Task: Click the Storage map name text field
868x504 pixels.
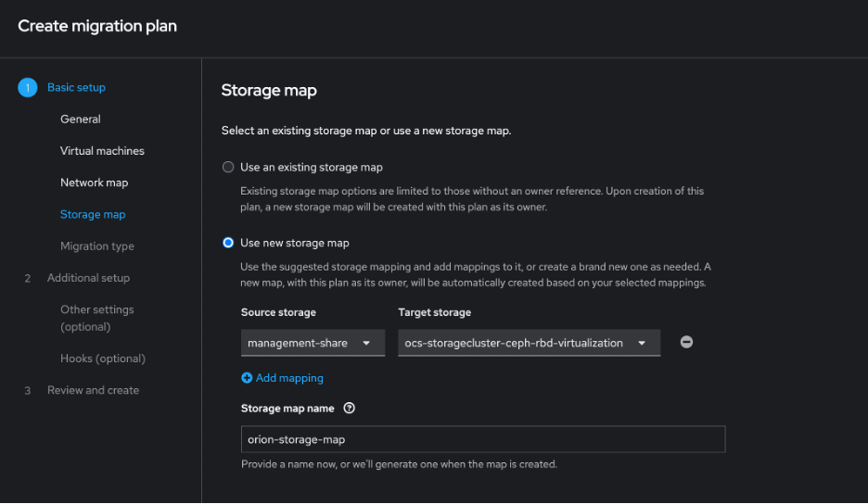Action: pyautogui.click(x=482, y=439)
